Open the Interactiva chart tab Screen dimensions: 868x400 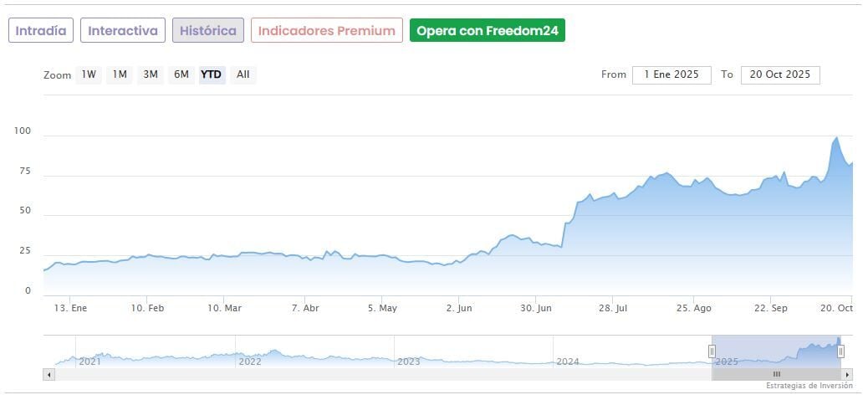(x=123, y=31)
